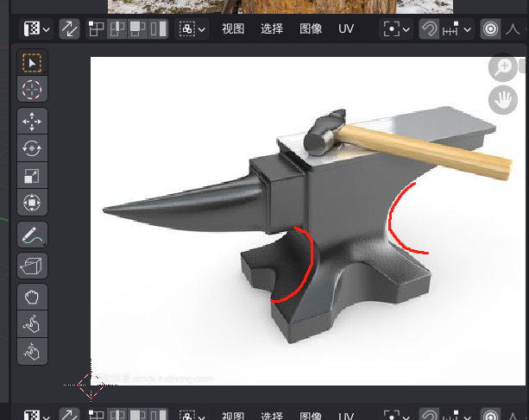The image size is (529, 420).
Task: Toggle UV sync selection in upper header
Action: pos(69,29)
